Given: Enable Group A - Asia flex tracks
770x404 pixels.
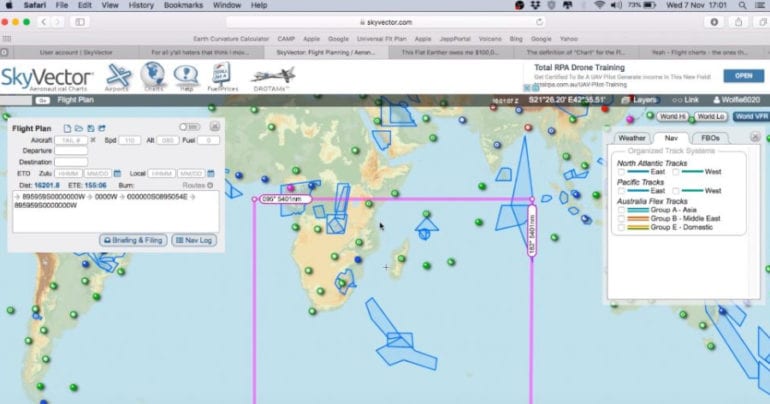Looking at the screenshot, I should pos(622,210).
